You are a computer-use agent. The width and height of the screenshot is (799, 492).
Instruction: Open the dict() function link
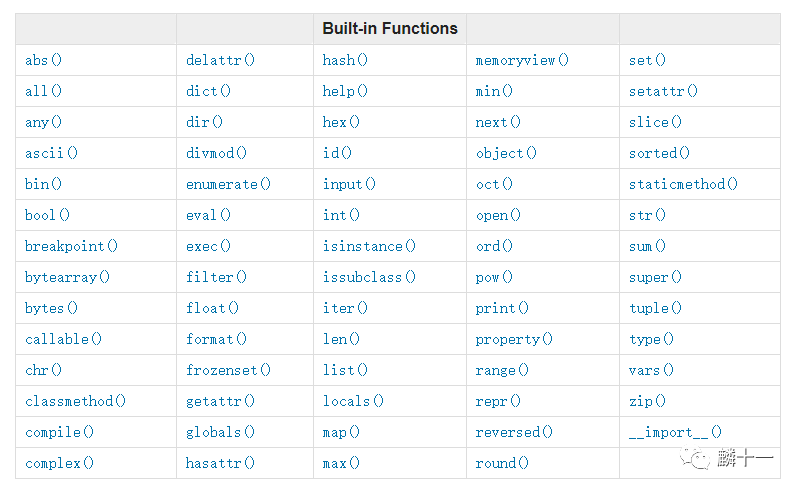pyautogui.click(x=208, y=91)
